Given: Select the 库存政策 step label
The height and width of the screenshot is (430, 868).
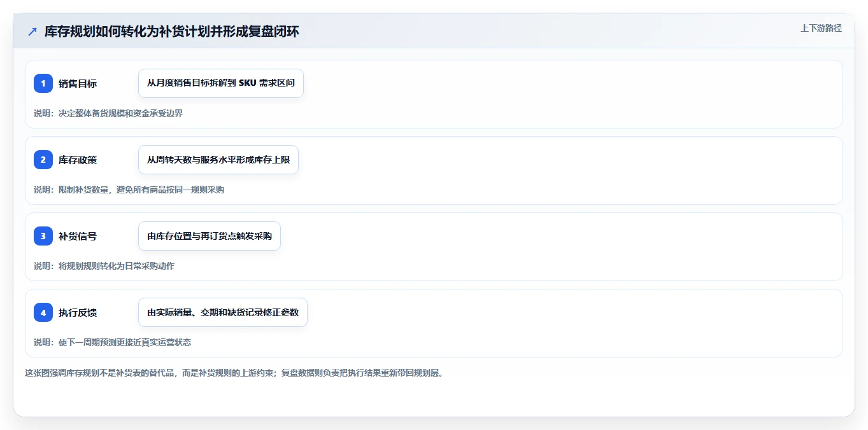Looking at the screenshot, I should [x=78, y=160].
